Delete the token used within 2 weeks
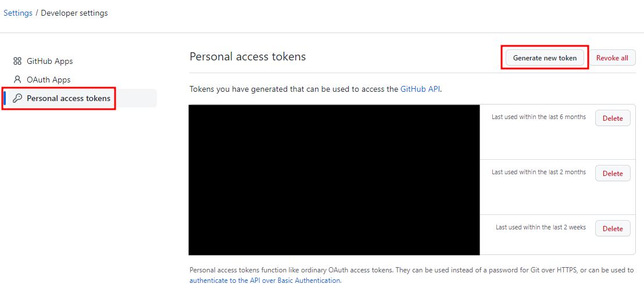This screenshot has width=644, height=284. coord(613,228)
